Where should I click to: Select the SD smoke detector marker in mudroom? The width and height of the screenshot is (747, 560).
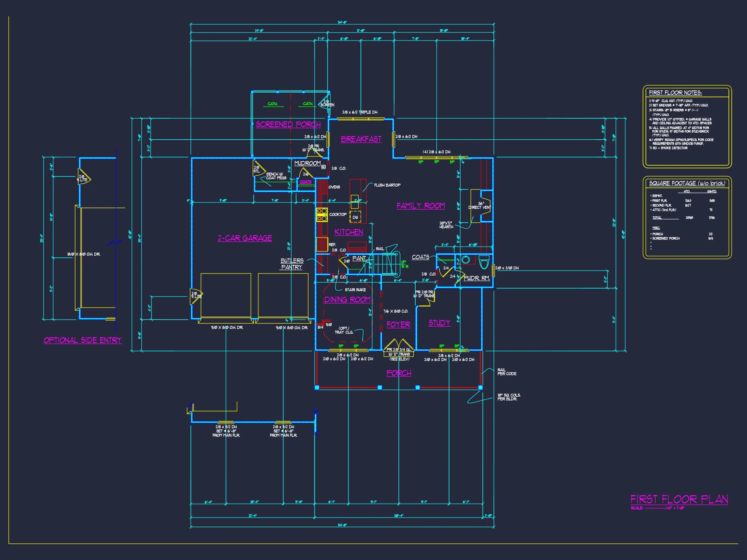[324, 167]
